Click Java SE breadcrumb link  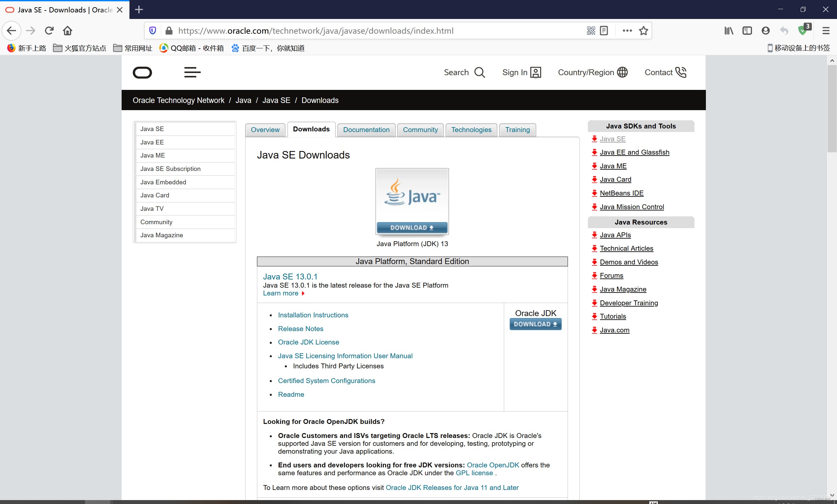[276, 100]
